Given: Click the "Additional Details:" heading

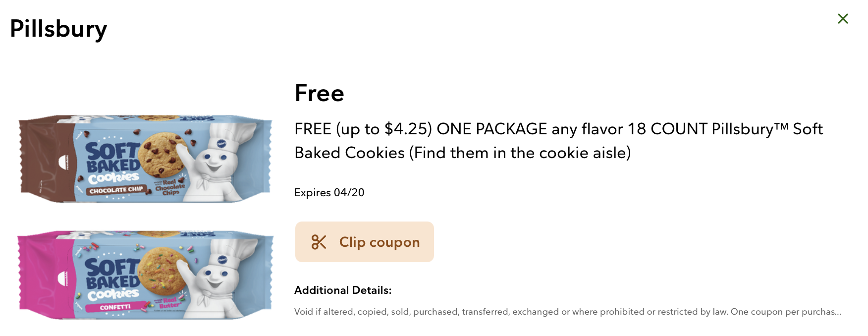Looking at the screenshot, I should coord(343,290).
